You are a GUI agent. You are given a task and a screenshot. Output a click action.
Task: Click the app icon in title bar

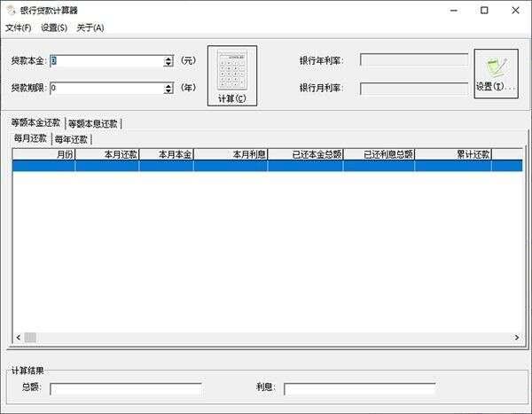click(11, 11)
